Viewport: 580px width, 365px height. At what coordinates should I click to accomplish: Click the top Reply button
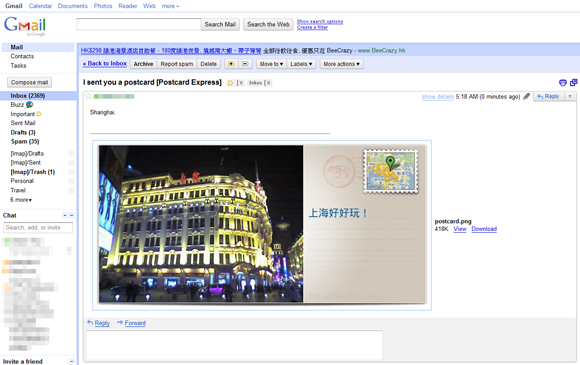pos(549,97)
